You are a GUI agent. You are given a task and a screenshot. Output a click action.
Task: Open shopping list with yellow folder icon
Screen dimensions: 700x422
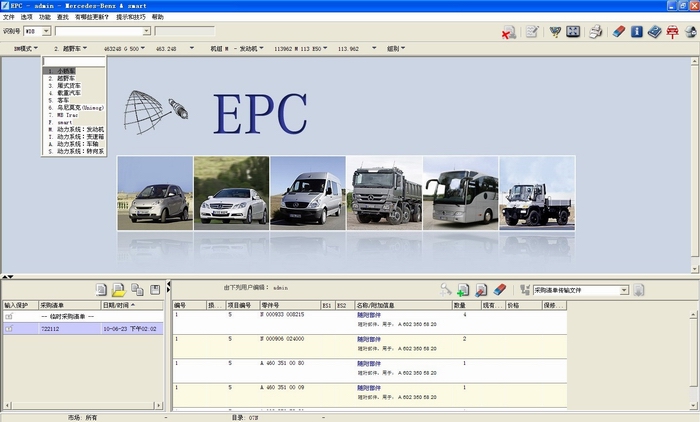pos(119,290)
